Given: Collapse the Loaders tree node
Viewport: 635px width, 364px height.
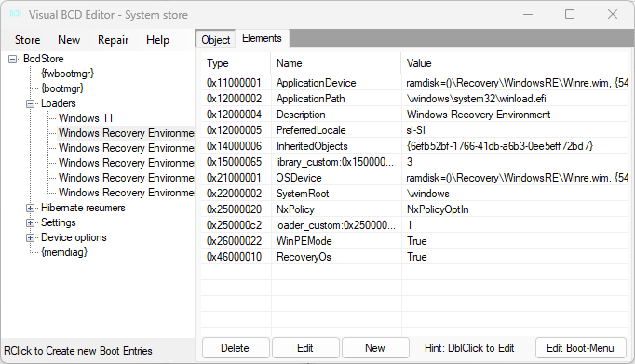Looking at the screenshot, I should click(x=31, y=104).
